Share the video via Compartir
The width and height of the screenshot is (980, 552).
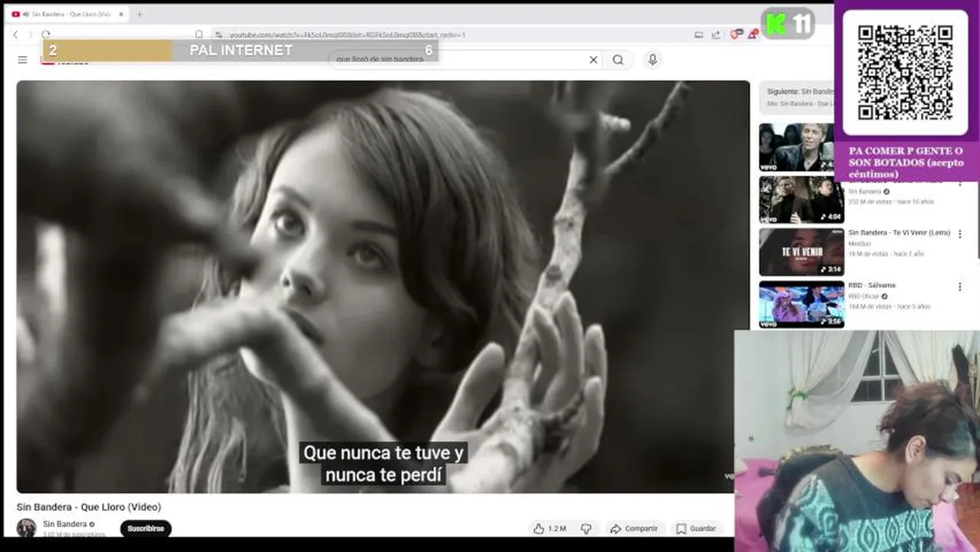click(x=634, y=528)
